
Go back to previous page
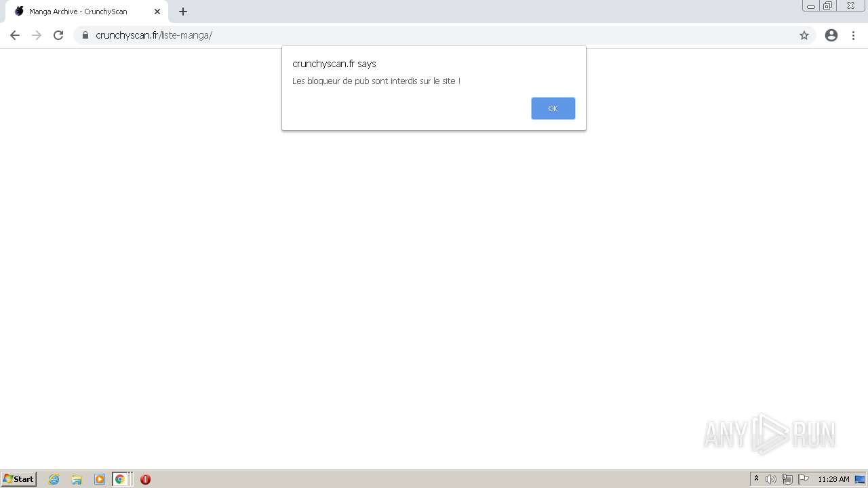tap(15, 35)
